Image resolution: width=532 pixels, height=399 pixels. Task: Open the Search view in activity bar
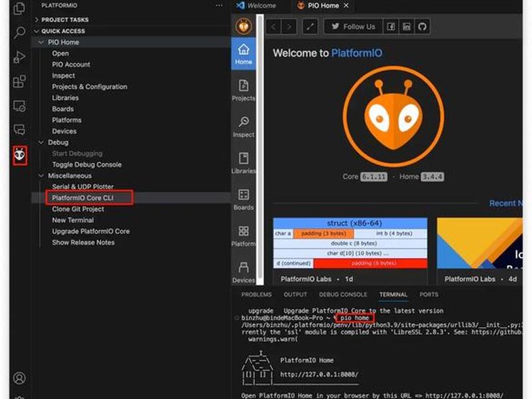coord(19,33)
